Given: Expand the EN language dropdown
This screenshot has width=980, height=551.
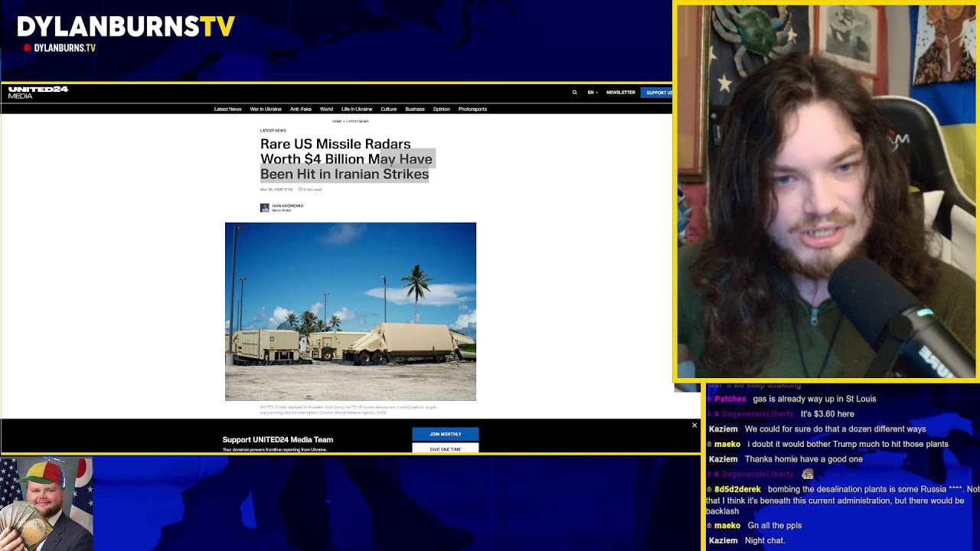Looking at the screenshot, I should [x=593, y=93].
